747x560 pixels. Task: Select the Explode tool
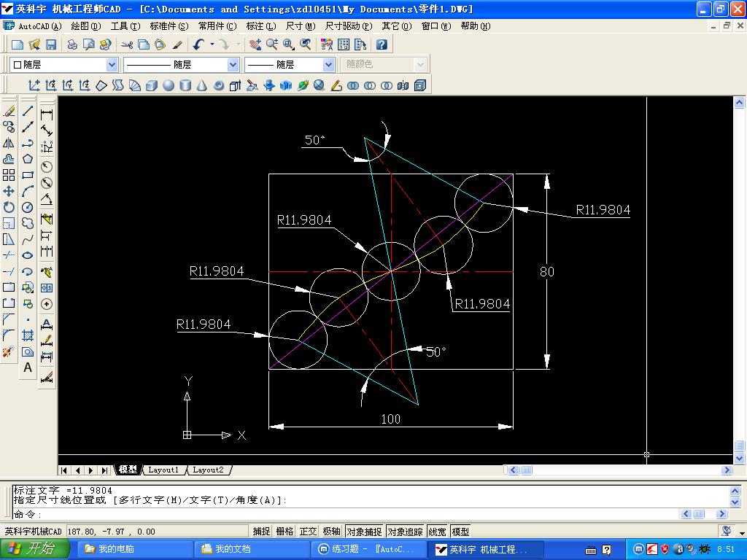9,351
